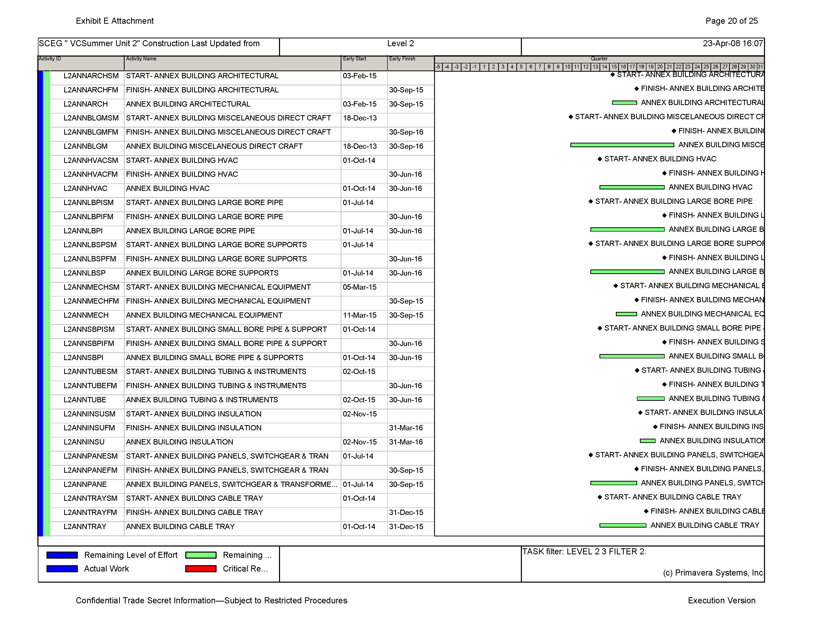Click the START- ANNEX BUILDING HVAC milestone diamond
Viewport: 834px width, 644px height.
tap(600, 159)
